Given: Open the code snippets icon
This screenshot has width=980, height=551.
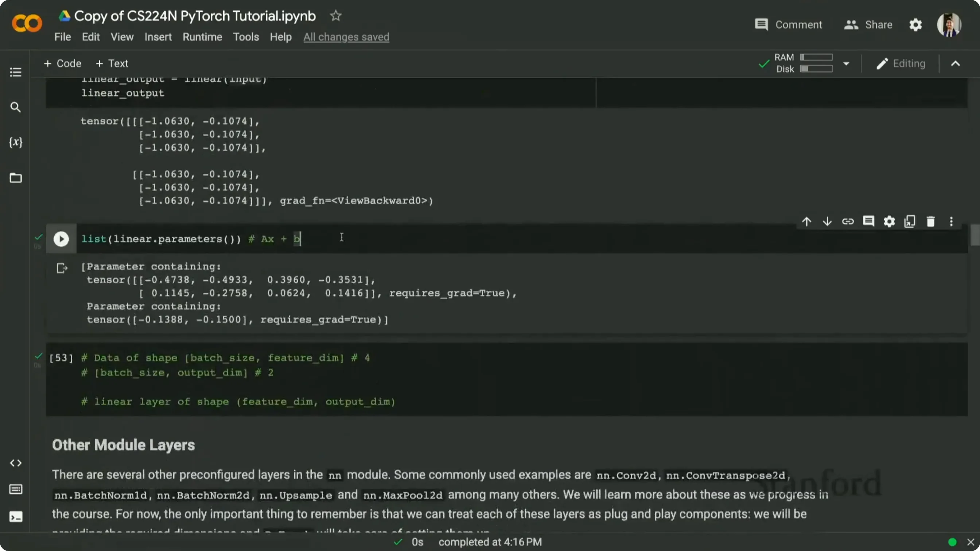Looking at the screenshot, I should [16, 463].
